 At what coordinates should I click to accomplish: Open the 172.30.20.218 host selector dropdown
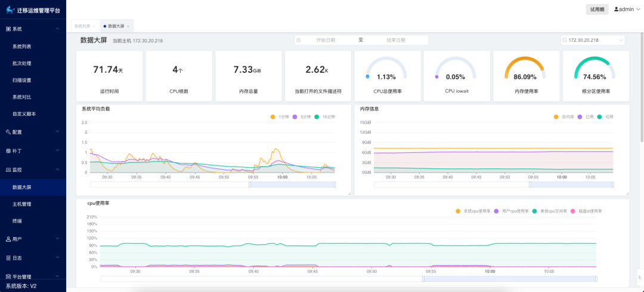(x=621, y=40)
